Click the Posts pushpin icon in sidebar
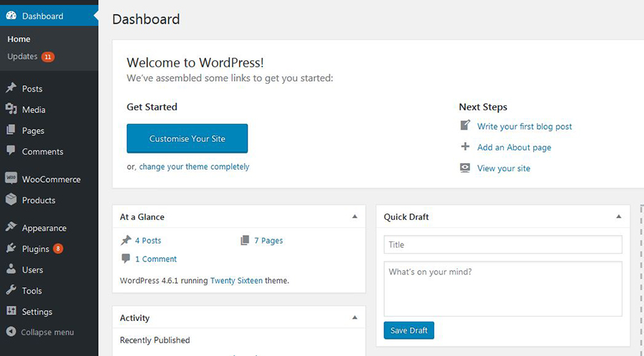 pyautogui.click(x=11, y=88)
